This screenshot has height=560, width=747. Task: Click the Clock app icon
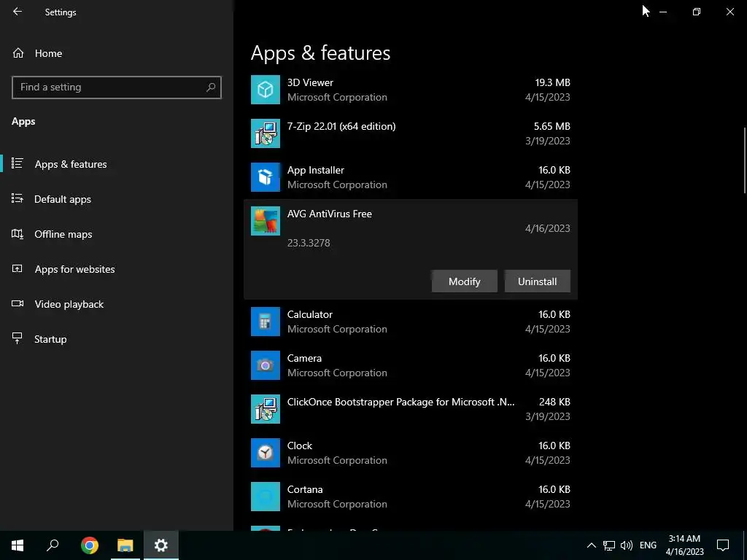click(x=266, y=453)
